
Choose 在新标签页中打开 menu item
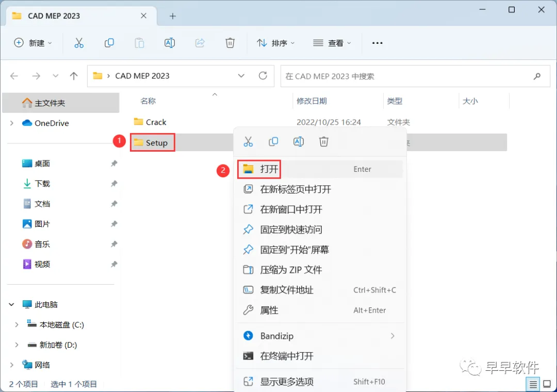pyautogui.click(x=320, y=189)
